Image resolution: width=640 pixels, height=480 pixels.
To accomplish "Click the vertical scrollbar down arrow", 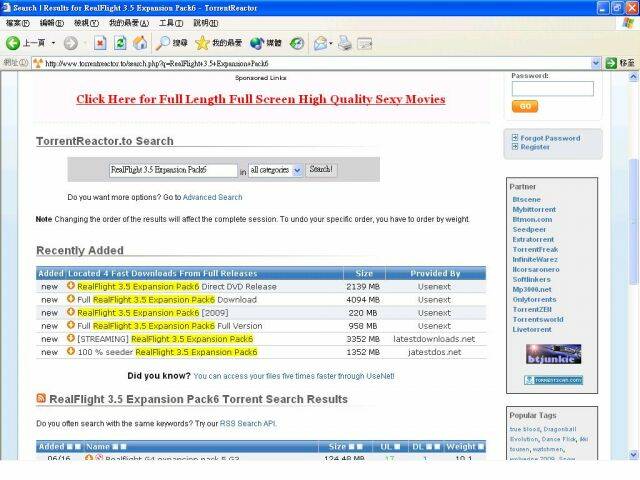I will (x=633, y=454).
